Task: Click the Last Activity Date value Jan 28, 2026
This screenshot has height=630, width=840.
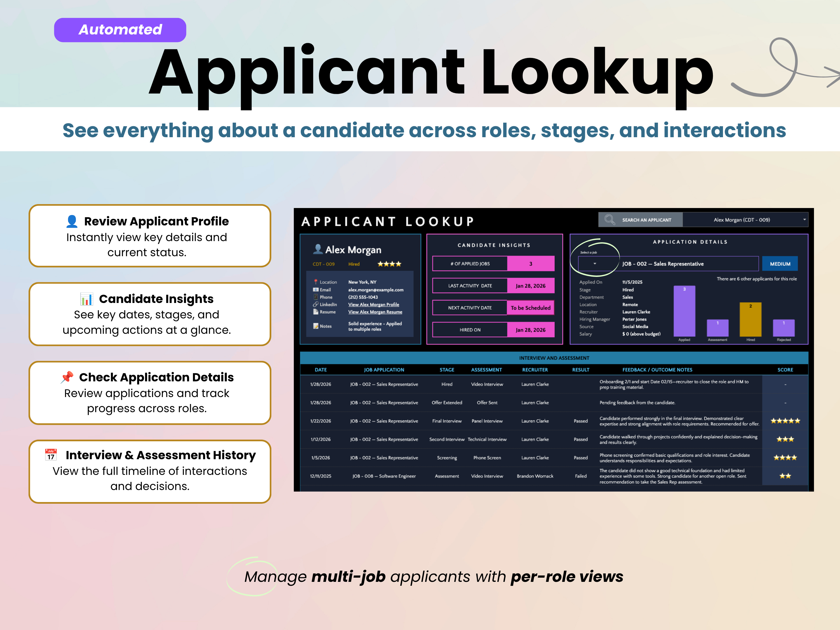Action: (531, 286)
